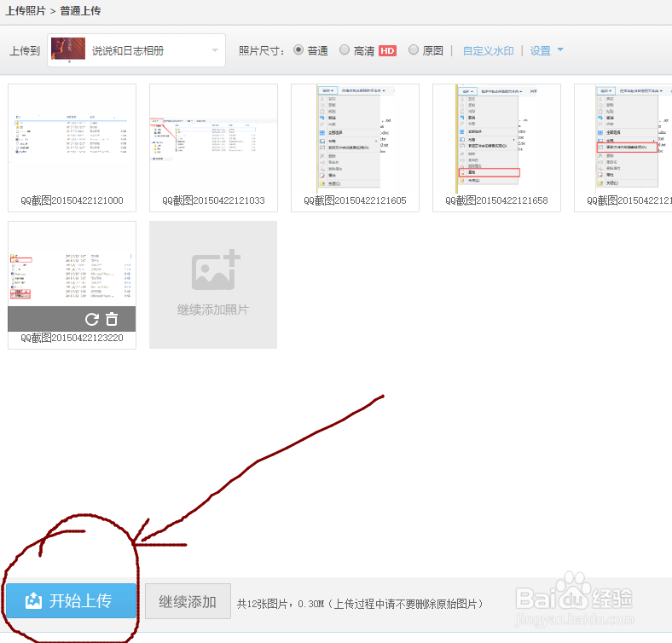This screenshot has width=672, height=643.
Task: Select thumbnail QQ截图20150422121033
Action: 213,148
